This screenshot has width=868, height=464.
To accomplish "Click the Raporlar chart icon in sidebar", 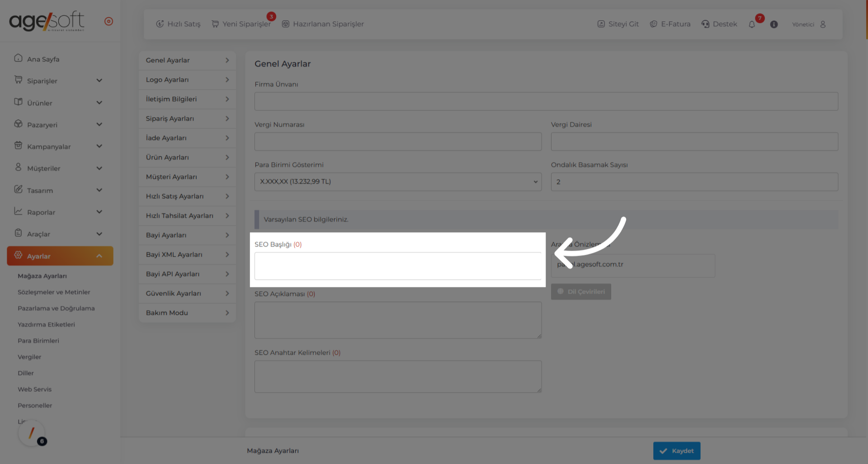I will click(x=18, y=211).
